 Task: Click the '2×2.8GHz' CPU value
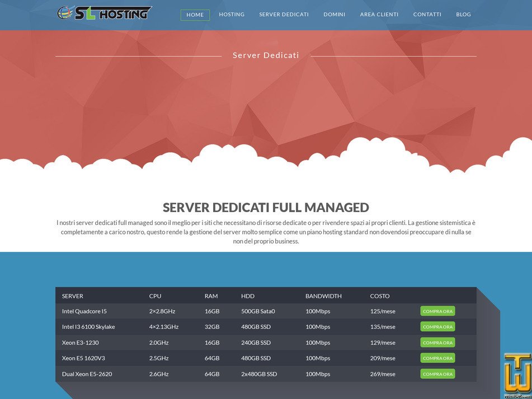click(162, 311)
